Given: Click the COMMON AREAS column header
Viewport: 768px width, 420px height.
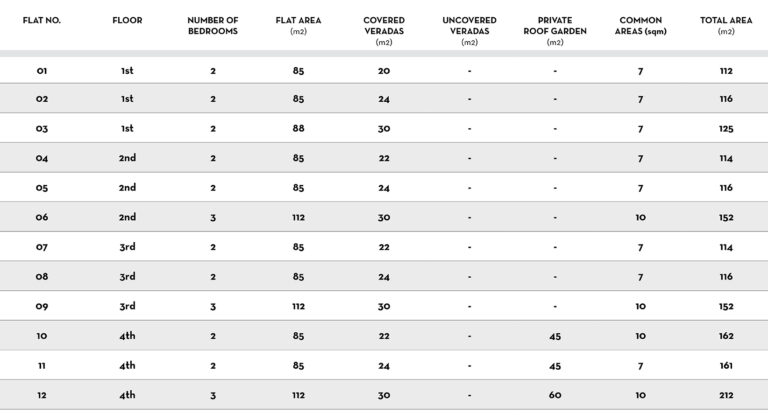Looking at the screenshot, I should pyautogui.click(x=640, y=26).
